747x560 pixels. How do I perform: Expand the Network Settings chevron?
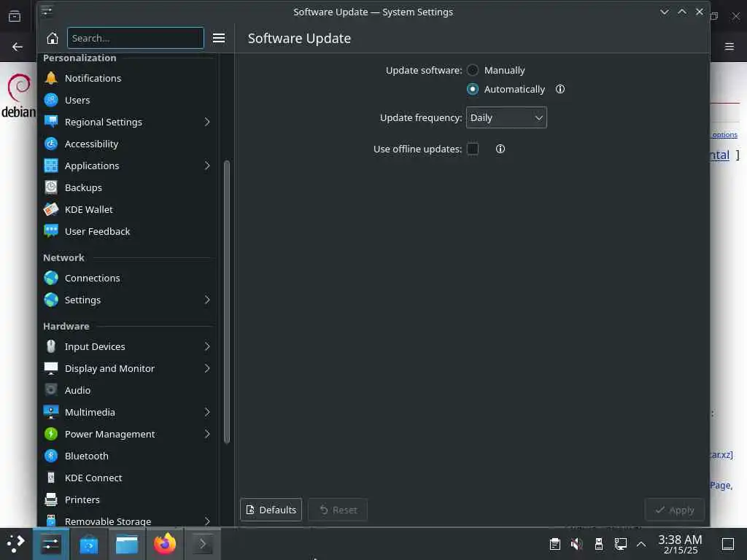(207, 300)
